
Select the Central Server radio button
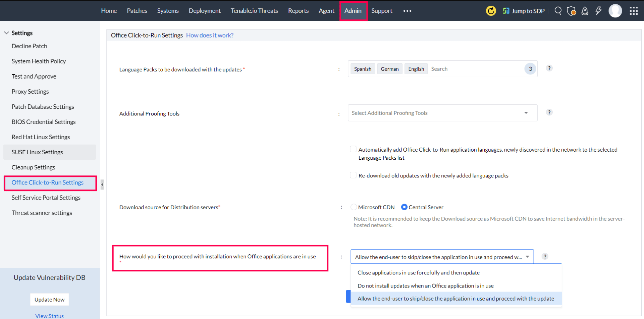[x=404, y=207]
